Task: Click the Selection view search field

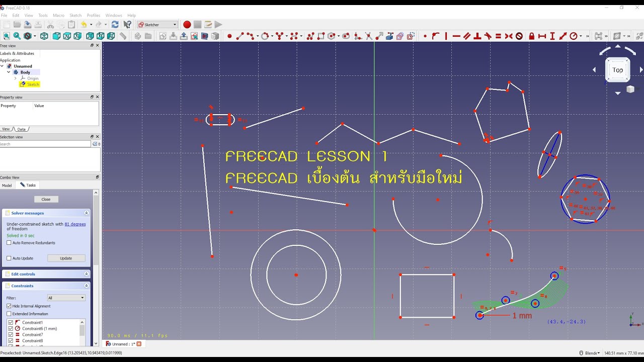Action: 45,144
